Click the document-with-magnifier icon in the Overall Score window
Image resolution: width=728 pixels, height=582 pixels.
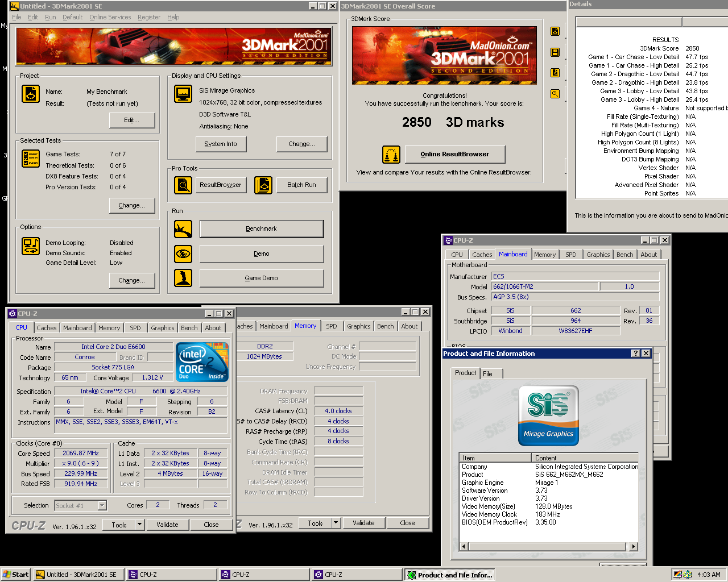pyautogui.click(x=555, y=73)
